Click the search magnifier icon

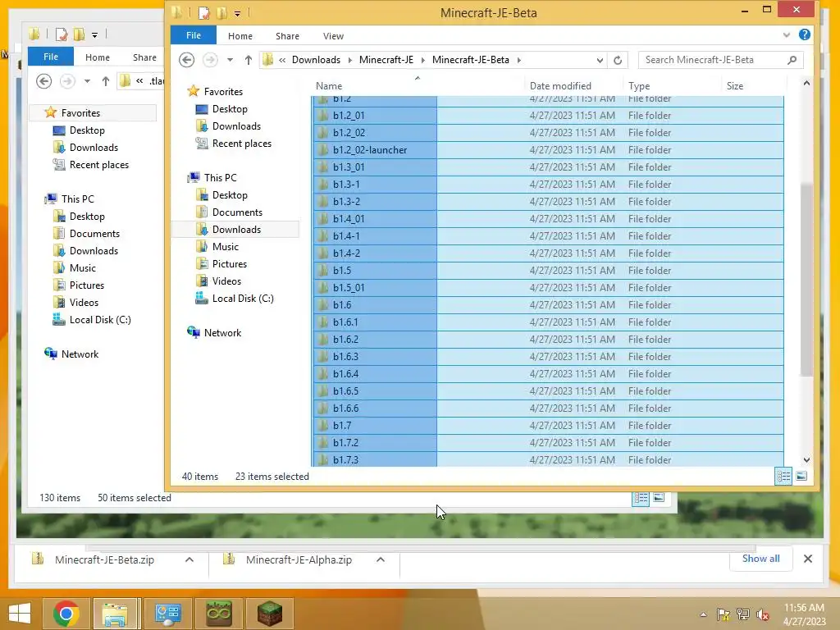[x=792, y=60]
